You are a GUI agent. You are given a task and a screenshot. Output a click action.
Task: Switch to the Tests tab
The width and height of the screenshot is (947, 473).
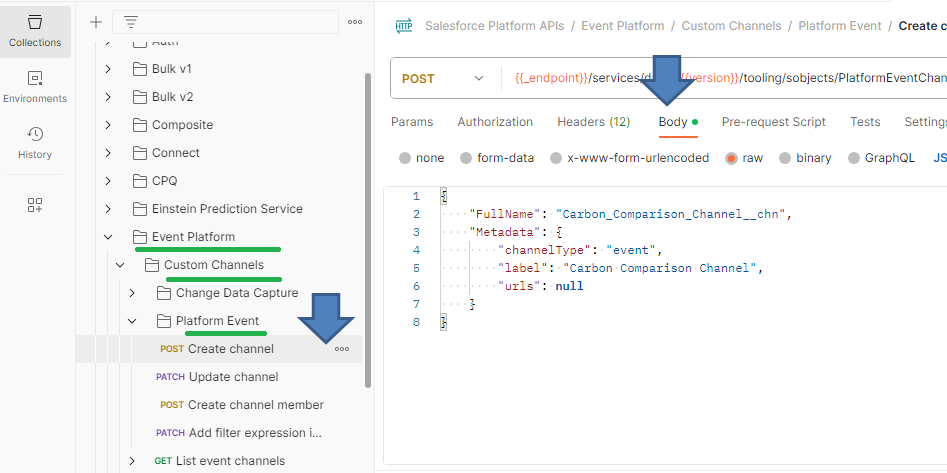(x=865, y=122)
